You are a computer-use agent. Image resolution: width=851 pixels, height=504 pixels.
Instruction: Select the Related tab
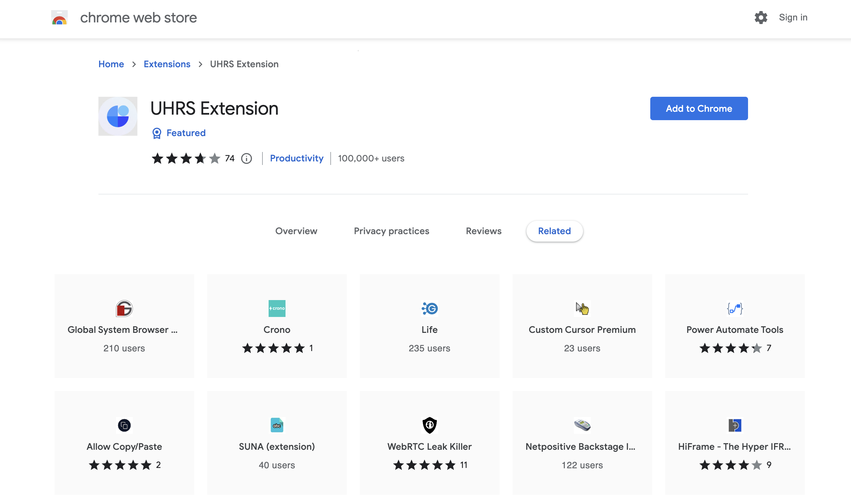coord(554,231)
